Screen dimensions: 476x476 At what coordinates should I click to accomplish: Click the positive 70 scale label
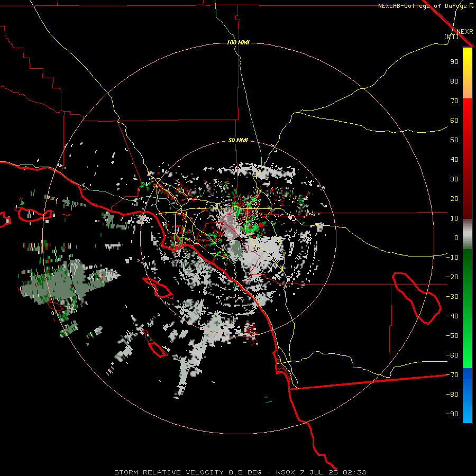click(x=454, y=101)
